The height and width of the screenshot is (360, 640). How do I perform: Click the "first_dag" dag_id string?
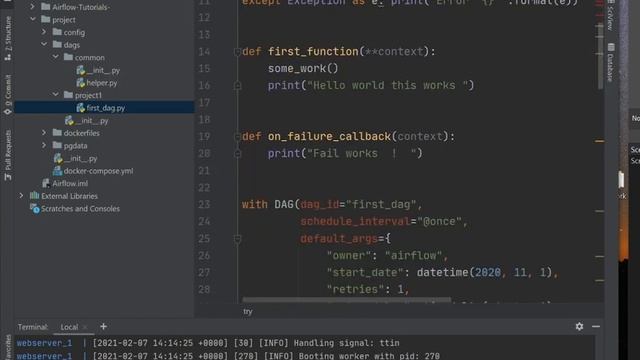381,204
